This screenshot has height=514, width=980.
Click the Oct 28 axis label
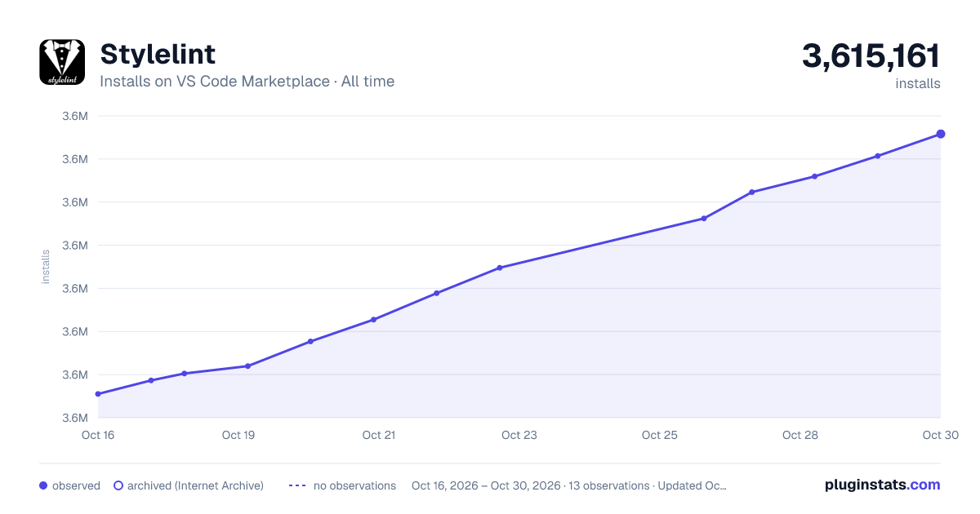(800, 435)
